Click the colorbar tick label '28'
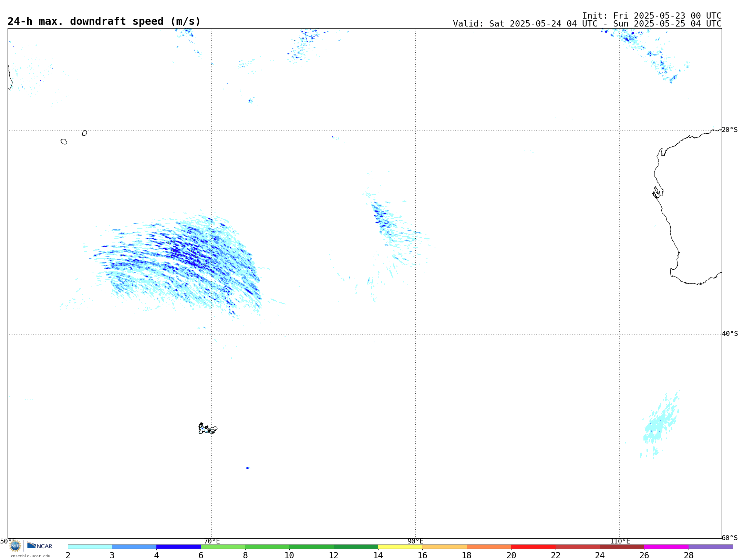This screenshot has height=560, width=744. (689, 556)
